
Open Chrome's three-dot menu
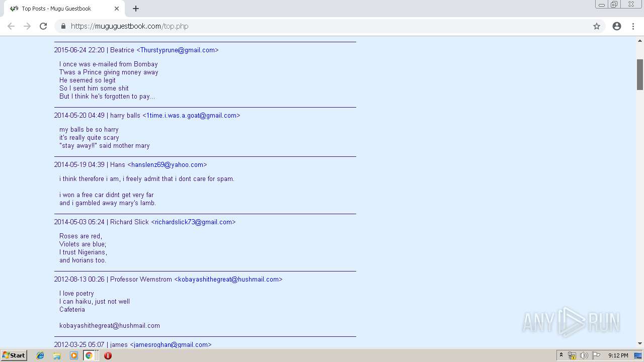(633, 26)
